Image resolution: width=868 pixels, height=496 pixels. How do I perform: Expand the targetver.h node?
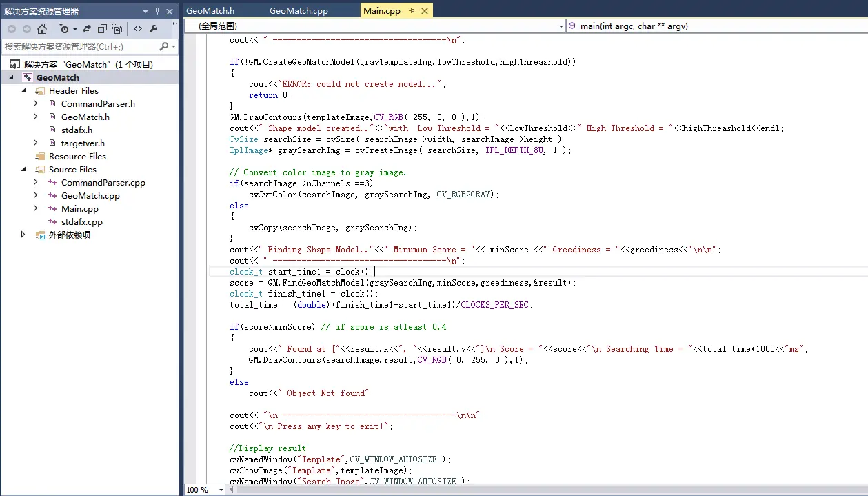click(x=36, y=143)
